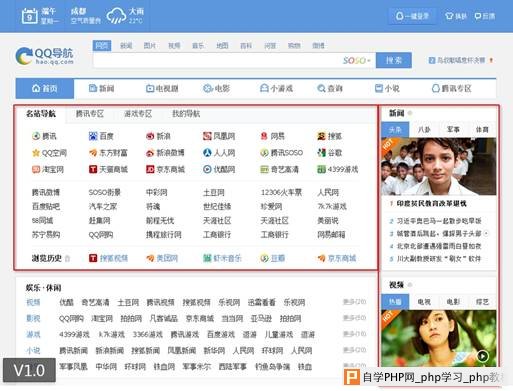The height and width of the screenshot is (391, 513).
Task: Select the 头条 tab in news panel
Action: click(395, 130)
